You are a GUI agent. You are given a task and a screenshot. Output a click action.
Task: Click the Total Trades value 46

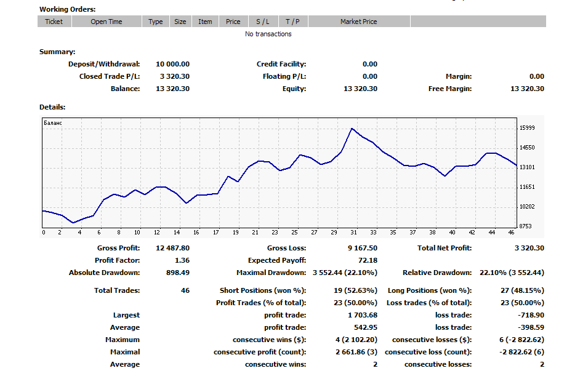click(185, 290)
